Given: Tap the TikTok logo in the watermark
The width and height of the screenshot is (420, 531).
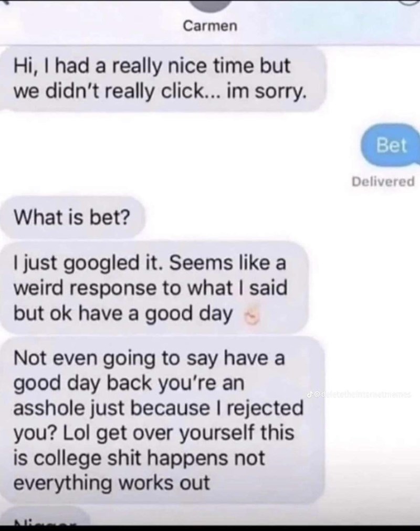Looking at the screenshot, I should click(309, 395).
